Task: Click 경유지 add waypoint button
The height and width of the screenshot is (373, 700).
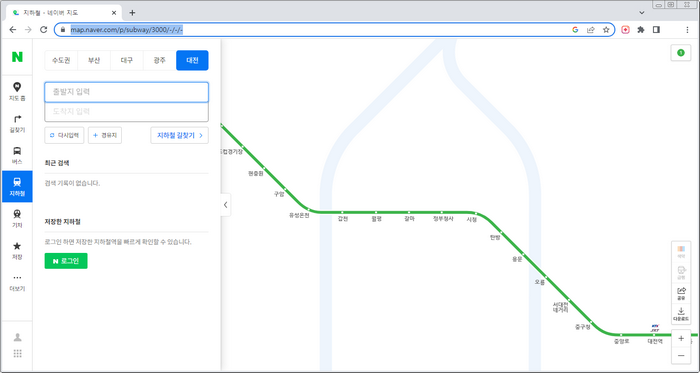Action: pyautogui.click(x=105, y=135)
